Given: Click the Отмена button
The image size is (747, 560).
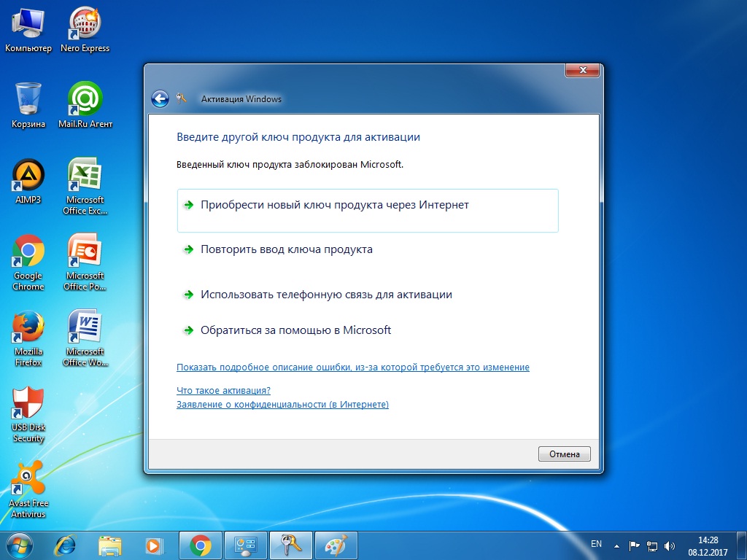Looking at the screenshot, I should (565, 454).
